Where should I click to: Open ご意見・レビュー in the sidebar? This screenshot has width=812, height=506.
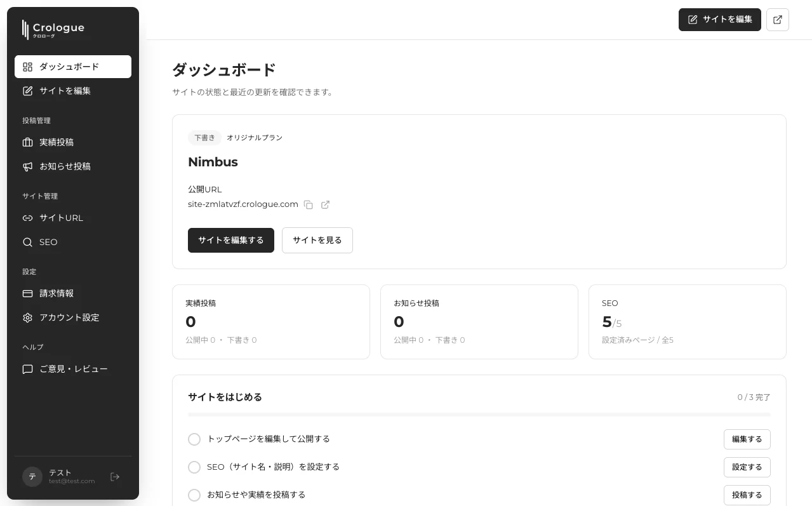tap(73, 369)
